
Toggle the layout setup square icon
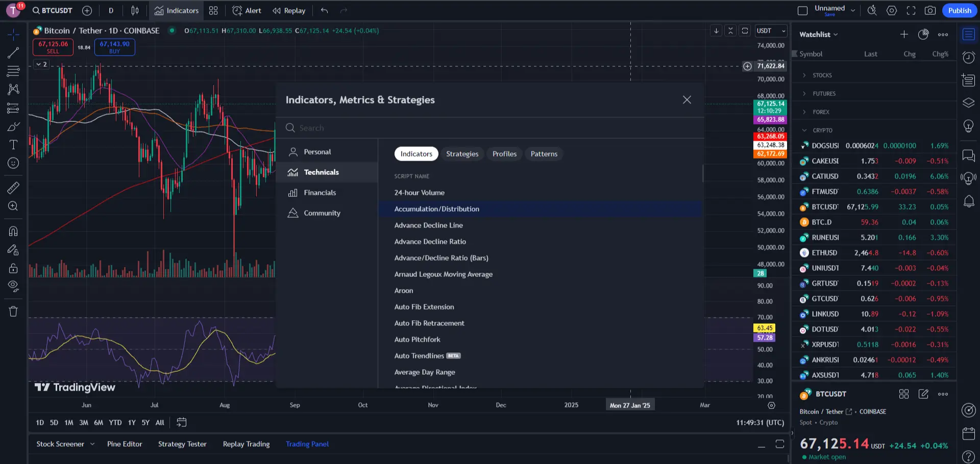[802, 11]
